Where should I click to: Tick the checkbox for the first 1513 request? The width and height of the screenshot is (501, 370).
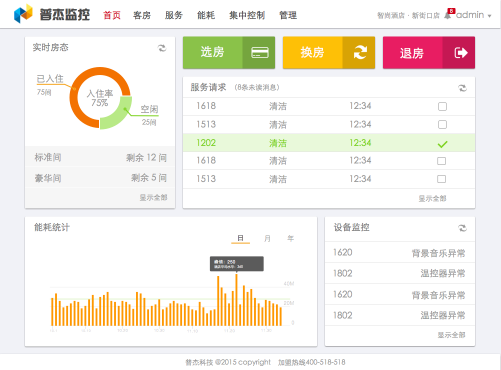tap(442, 125)
